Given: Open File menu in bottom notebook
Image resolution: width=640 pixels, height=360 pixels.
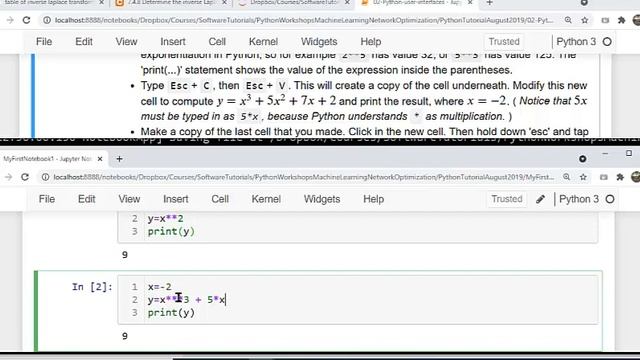Looking at the screenshot, I should (x=47, y=199).
